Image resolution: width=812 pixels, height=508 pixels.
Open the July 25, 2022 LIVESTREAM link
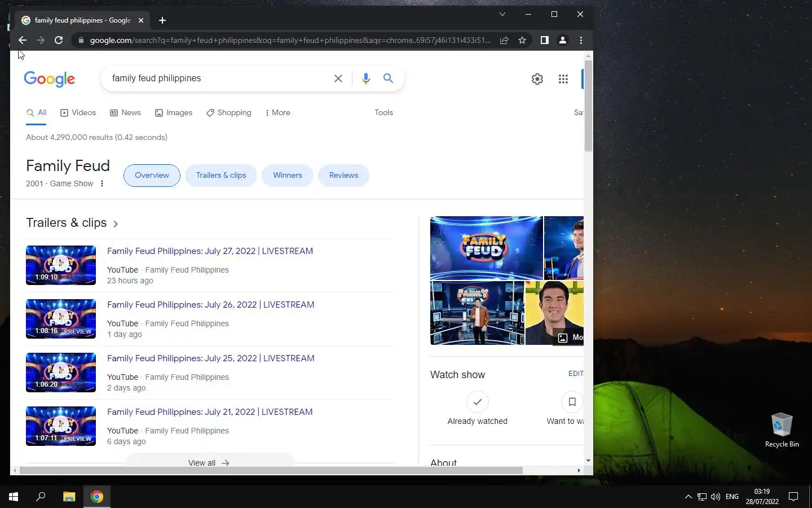pos(210,358)
